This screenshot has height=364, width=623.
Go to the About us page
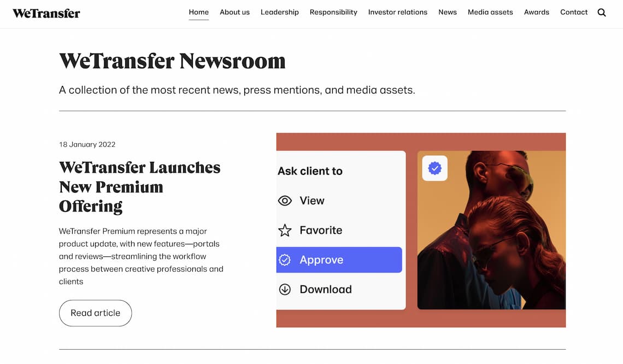(x=234, y=12)
